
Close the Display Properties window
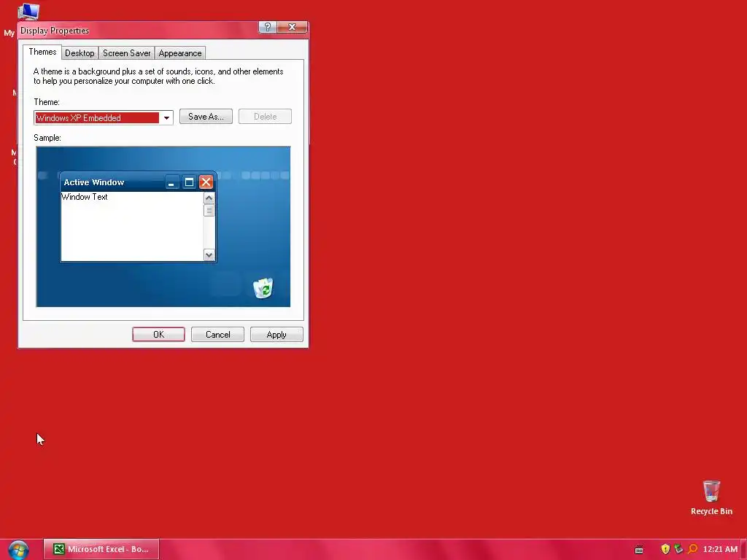(292, 27)
